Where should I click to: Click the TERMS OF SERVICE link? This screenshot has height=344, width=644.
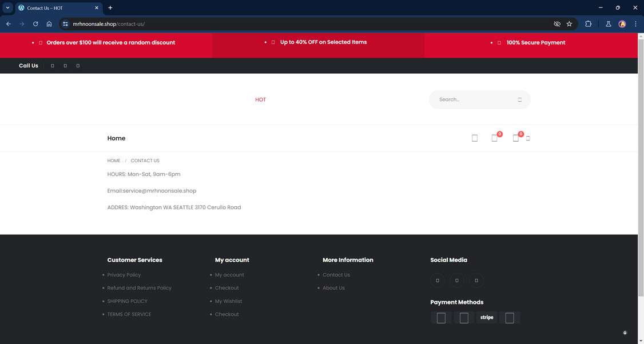129,314
